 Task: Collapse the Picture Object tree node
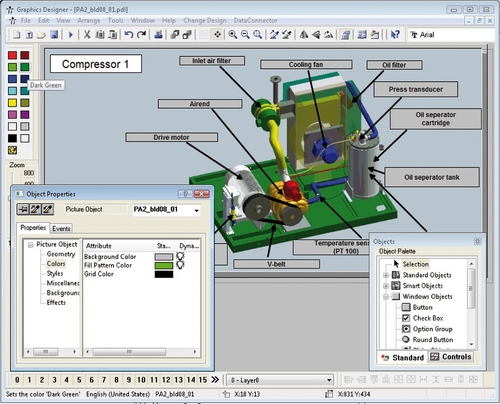click(x=30, y=245)
